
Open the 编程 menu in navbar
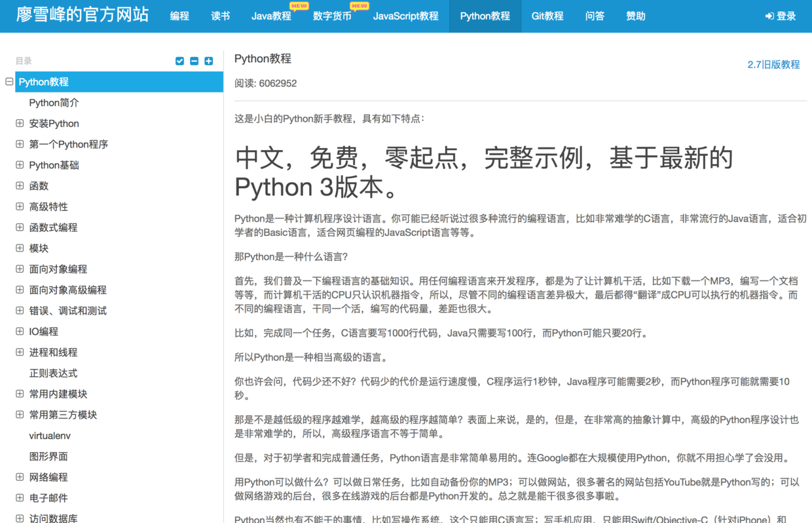point(179,16)
